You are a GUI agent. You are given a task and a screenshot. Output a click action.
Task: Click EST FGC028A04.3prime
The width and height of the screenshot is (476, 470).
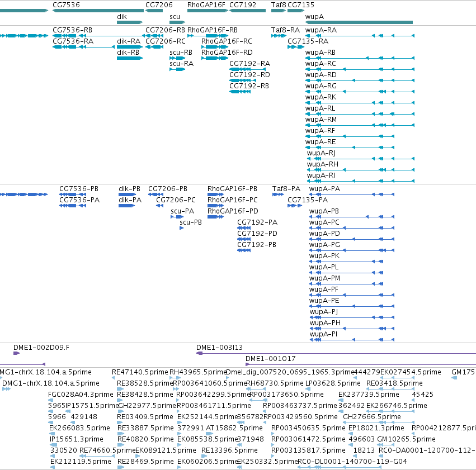coord(81,395)
